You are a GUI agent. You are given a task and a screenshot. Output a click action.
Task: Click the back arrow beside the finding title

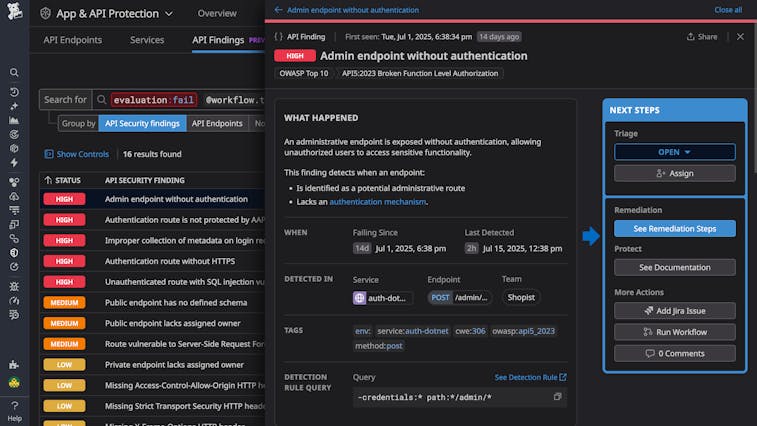coord(278,10)
